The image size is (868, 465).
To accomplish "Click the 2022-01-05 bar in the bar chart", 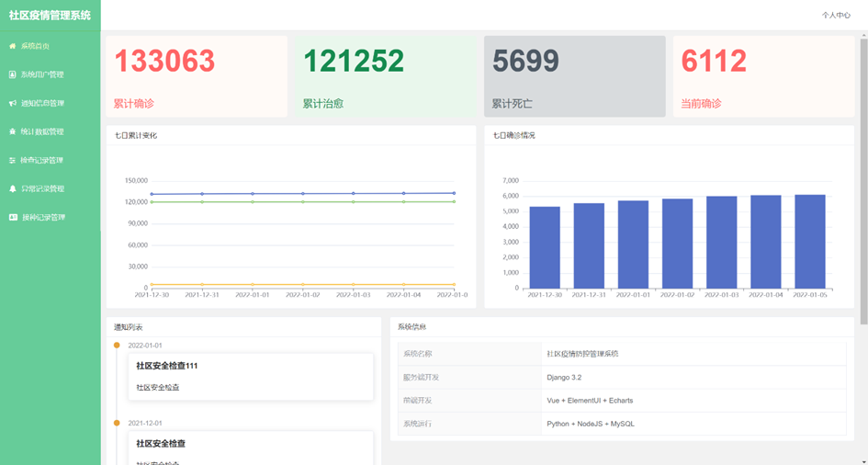I will [810, 242].
